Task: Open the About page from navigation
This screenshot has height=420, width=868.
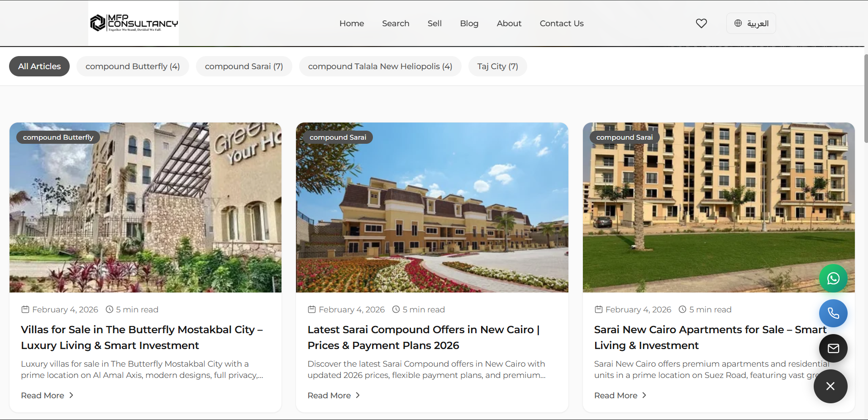Action: (x=509, y=23)
